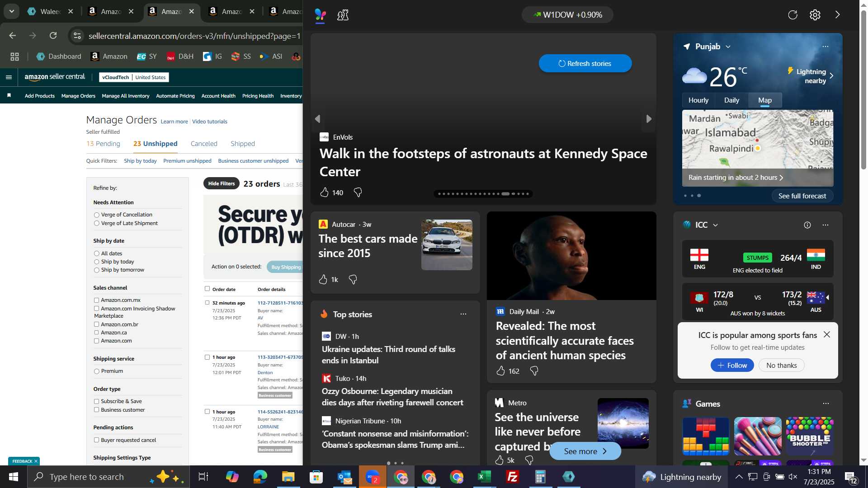Open the Shipped orders tab

coord(243,144)
